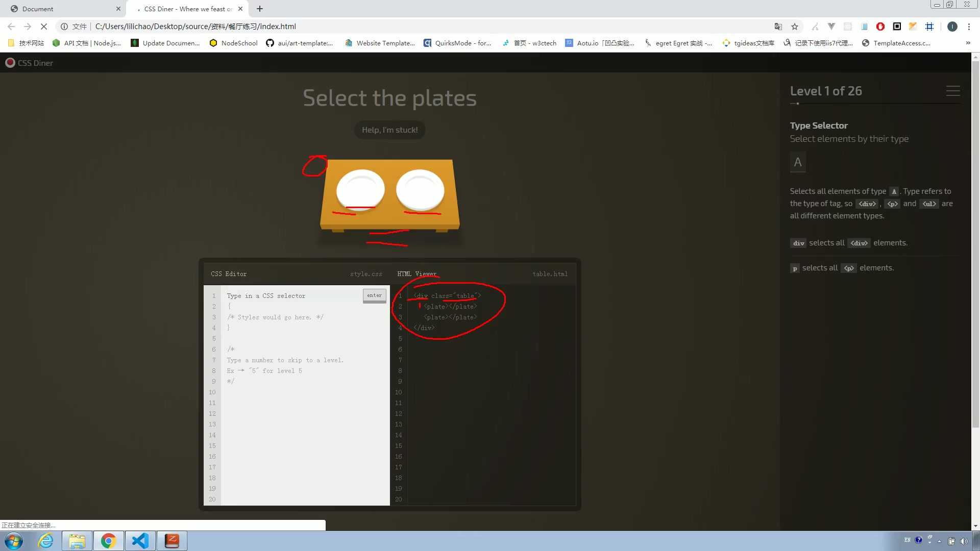Screen dimensions: 980x551
Task: Show hidden system tray icons
Action: tap(939, 541)
